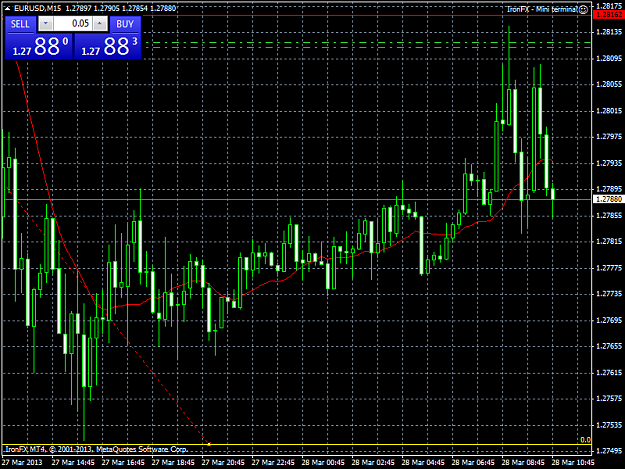This screenshot has width=625, height=469.
Task: Click the SELL button in one-click panel
Action: tap(20, 24)
